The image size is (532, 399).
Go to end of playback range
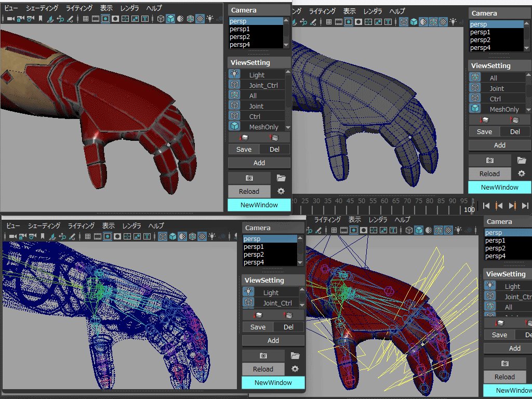pos(525,206)
